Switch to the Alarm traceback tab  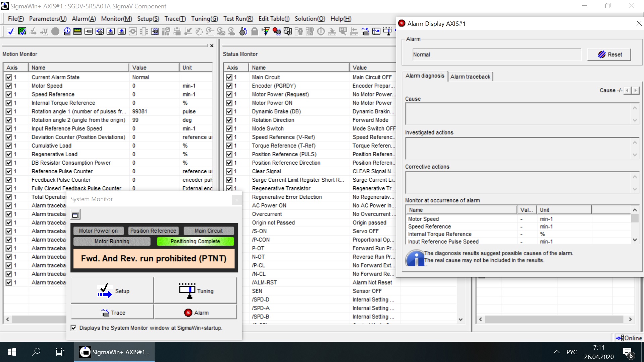tap(470, 76)
